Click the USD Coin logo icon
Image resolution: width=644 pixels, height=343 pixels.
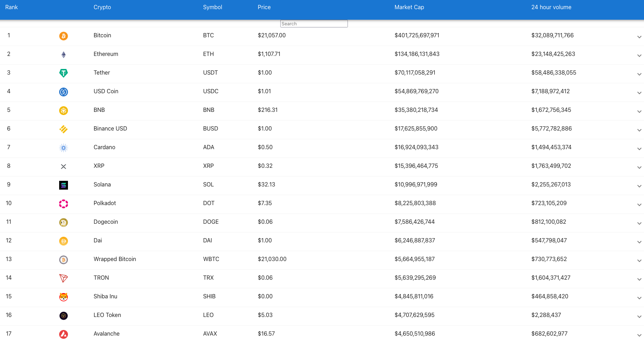pos(63,92)
